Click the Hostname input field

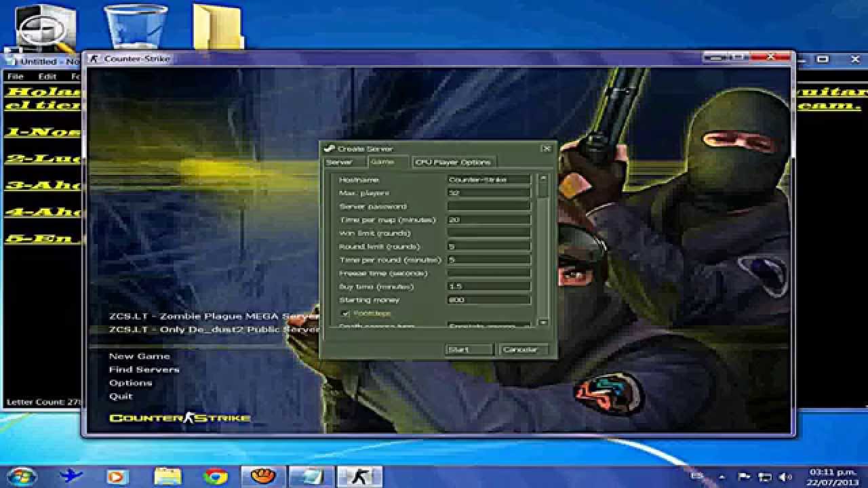tap(488, 180)
